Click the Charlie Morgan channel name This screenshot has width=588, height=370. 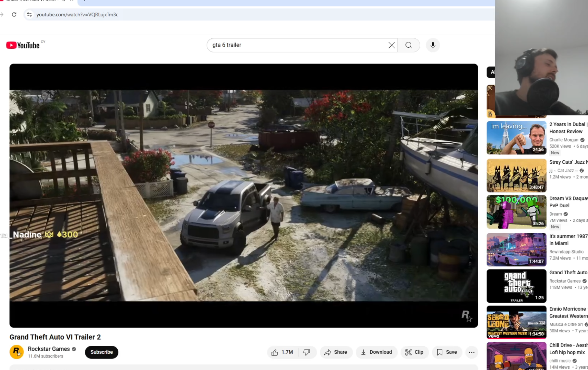click(563, 140)
